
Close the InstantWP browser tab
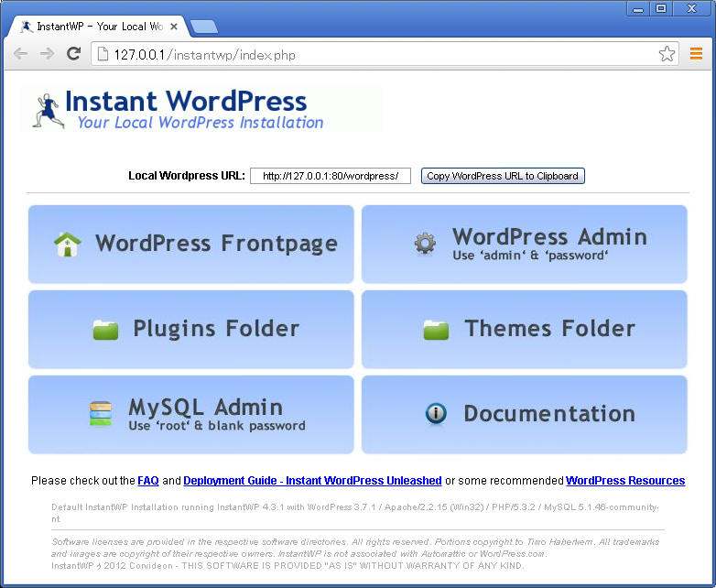(x=174, y=27)
